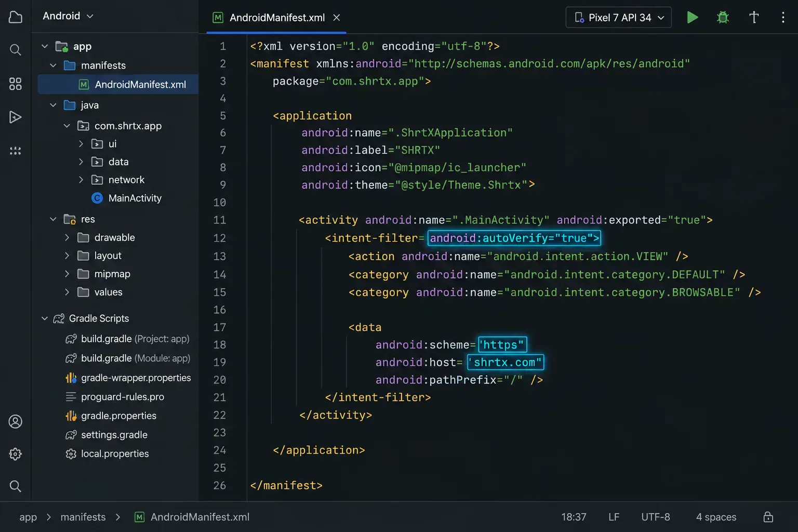Collapse the res folder
Viewport: 798px width, 532px height.
pyautogui.click(x=53, y=219)
